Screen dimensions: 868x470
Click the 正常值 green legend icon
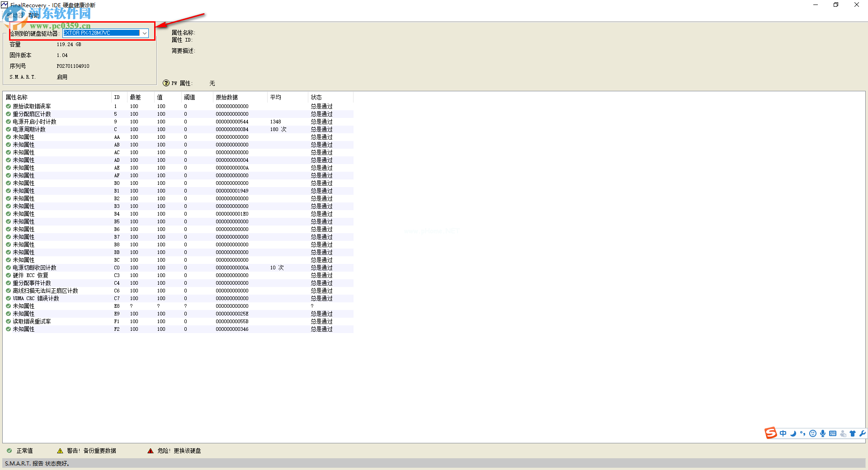click(9, 451)
